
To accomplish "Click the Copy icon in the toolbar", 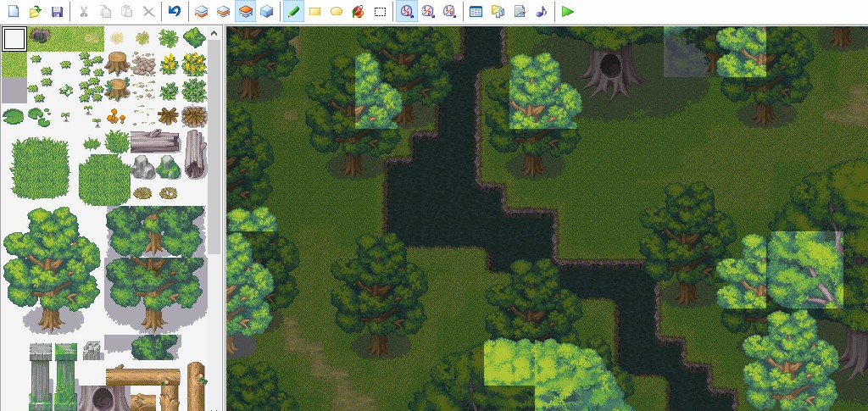I will click(x=105, y=11).
